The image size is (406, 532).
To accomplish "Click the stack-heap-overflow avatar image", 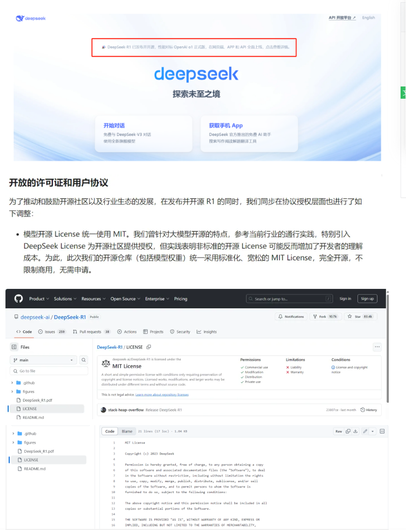I will pyautogui.click(x=103, y=410).
